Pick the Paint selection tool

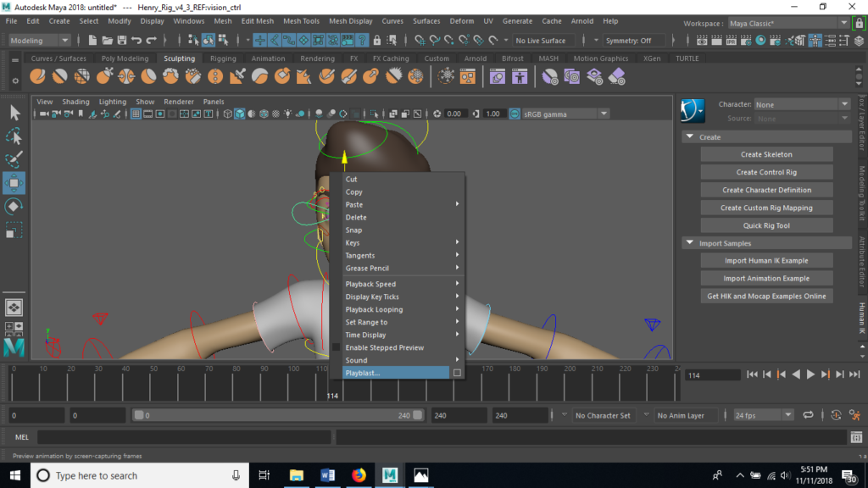pos(14,159)
